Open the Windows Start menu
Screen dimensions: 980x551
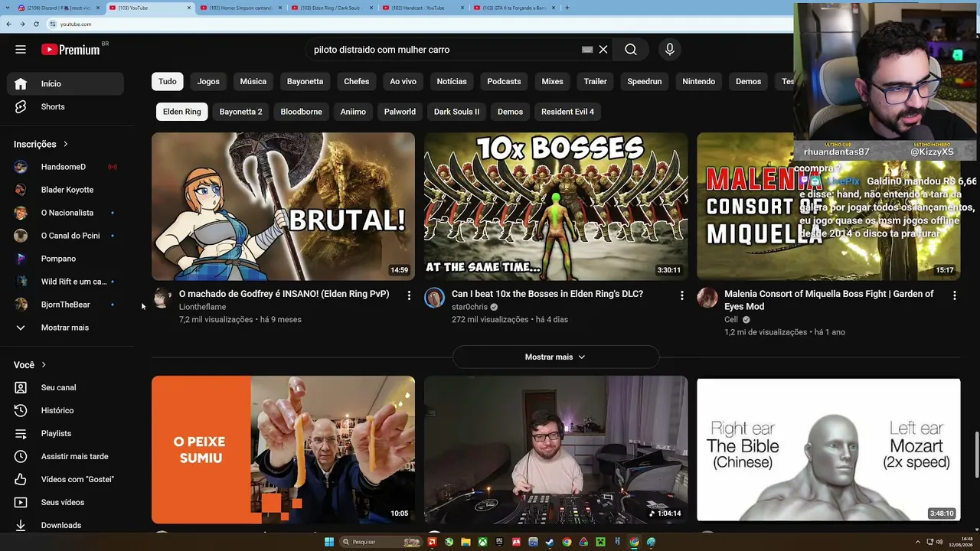coord(329,542)
